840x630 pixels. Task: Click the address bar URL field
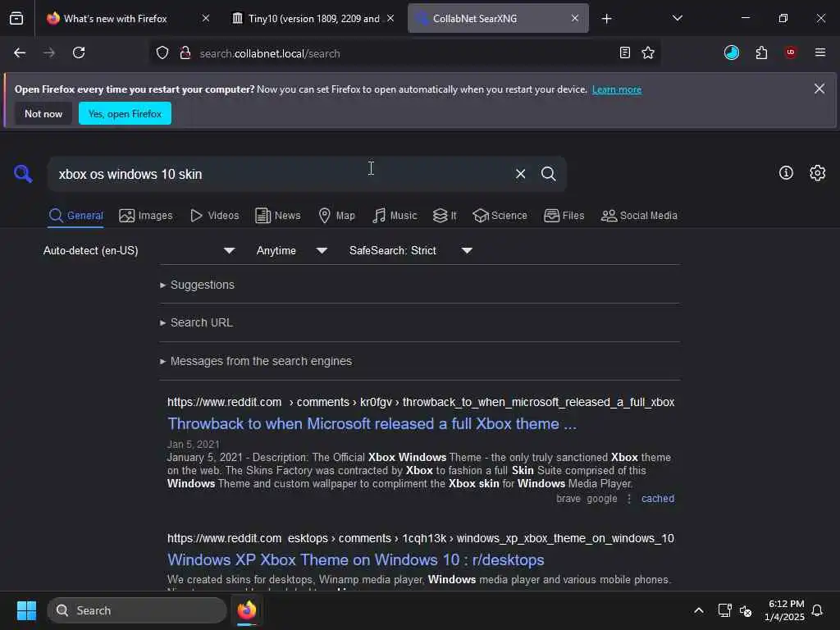click(x=404, y=53)
